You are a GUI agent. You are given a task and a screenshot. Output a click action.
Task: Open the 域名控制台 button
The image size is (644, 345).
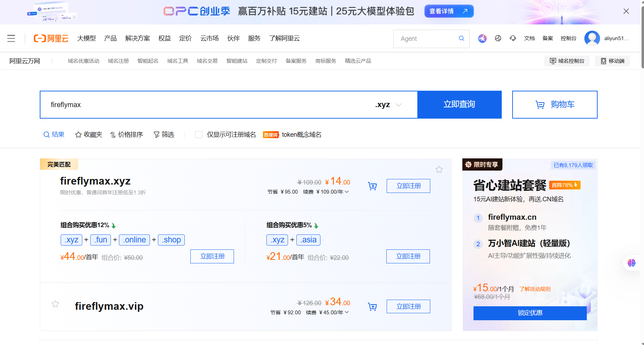(567, 61)
